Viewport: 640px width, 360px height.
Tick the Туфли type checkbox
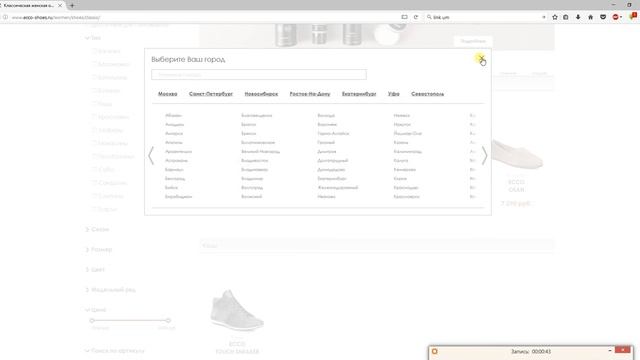(94, 209)
